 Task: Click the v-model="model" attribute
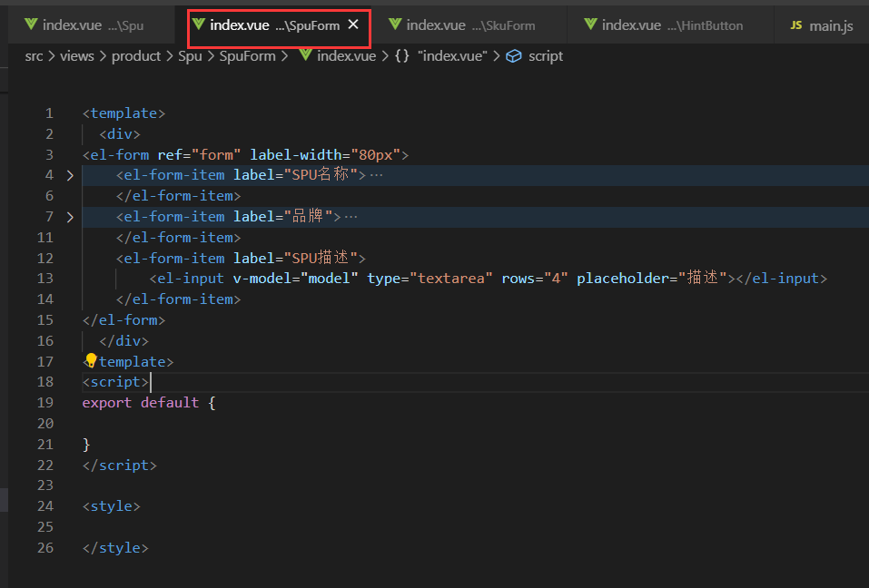295,279
